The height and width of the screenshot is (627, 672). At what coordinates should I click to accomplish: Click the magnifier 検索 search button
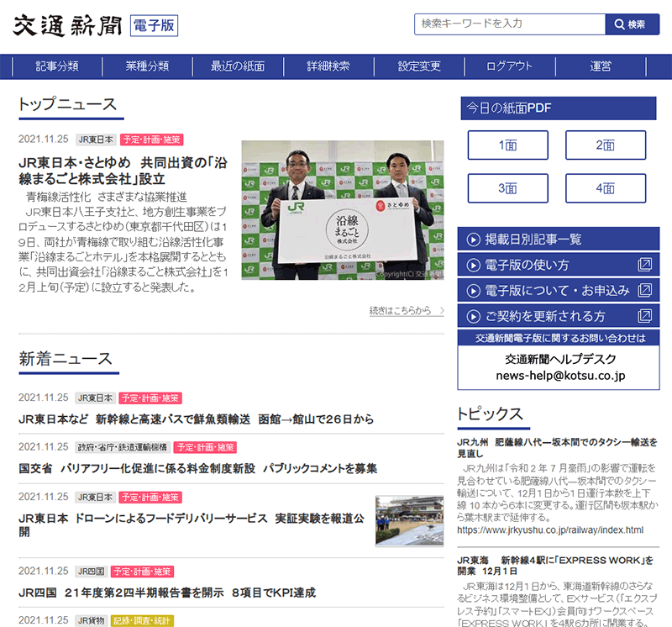tap(632, 24)
